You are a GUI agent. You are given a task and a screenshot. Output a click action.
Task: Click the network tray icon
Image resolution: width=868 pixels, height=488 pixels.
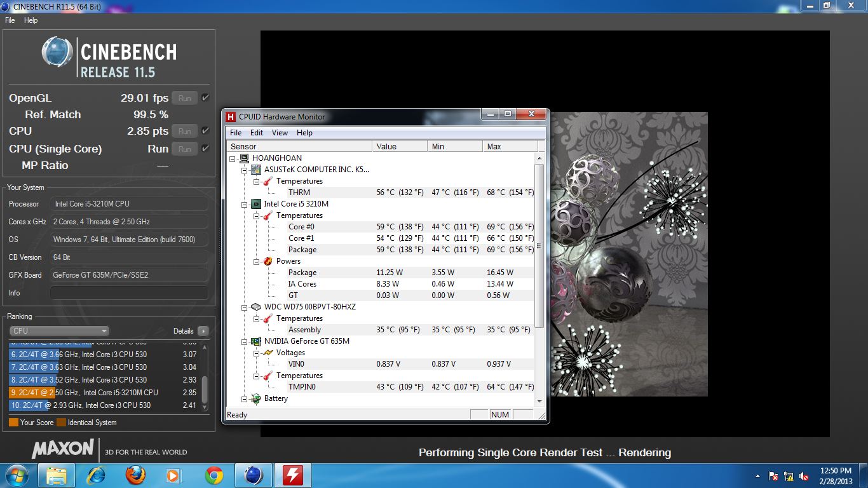coord(789,476)
